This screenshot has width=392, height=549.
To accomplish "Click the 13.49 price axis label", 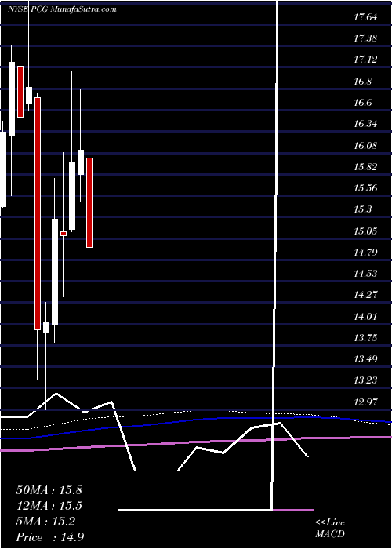I will pos(365,358).
